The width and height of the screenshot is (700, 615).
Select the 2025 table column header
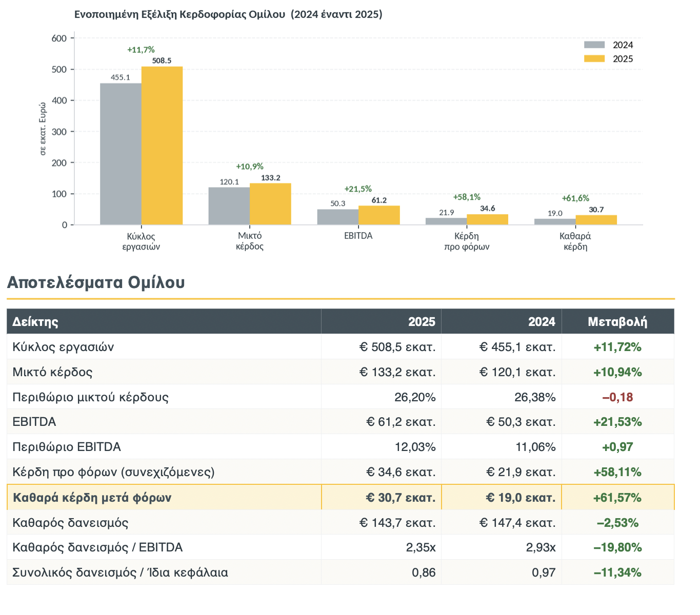point(422,322)
